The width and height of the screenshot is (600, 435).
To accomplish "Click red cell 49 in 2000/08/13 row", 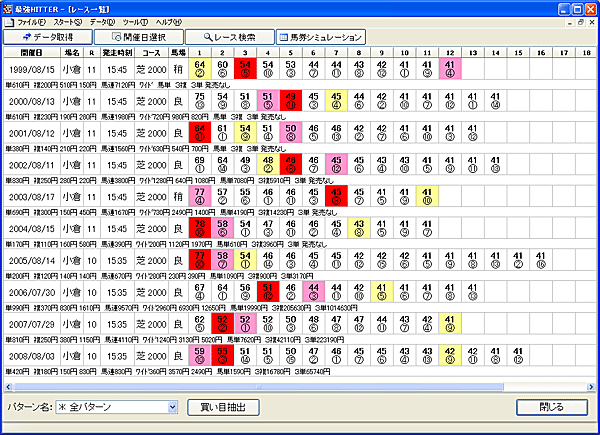I will (x=290, y=101).
